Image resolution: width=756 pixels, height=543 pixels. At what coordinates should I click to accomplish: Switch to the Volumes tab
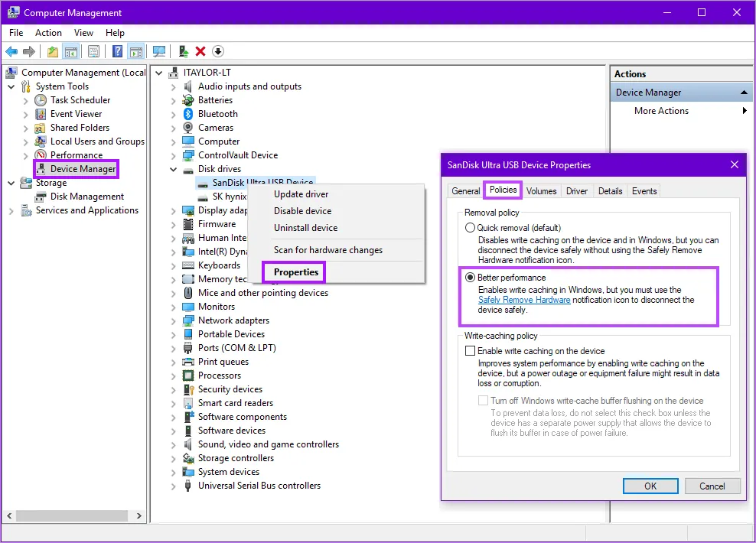coord(541,190)
